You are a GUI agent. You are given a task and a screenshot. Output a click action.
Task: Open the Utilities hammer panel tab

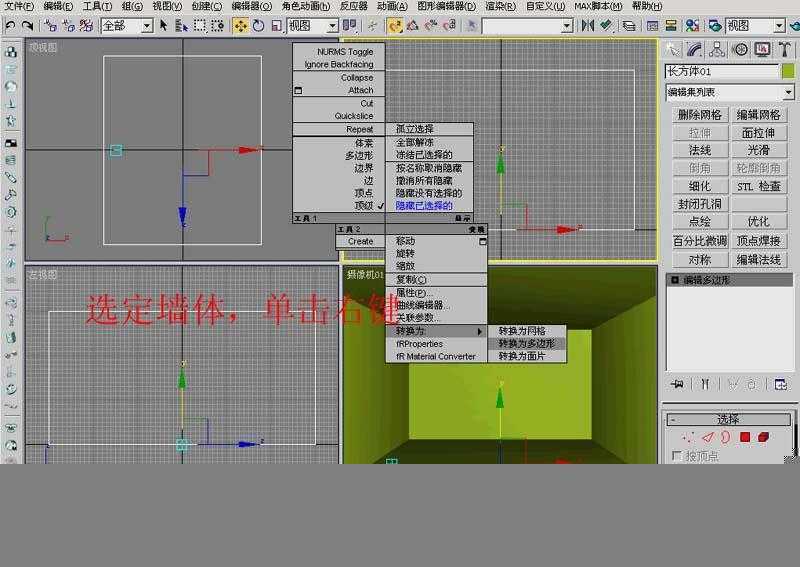(784, 50)
